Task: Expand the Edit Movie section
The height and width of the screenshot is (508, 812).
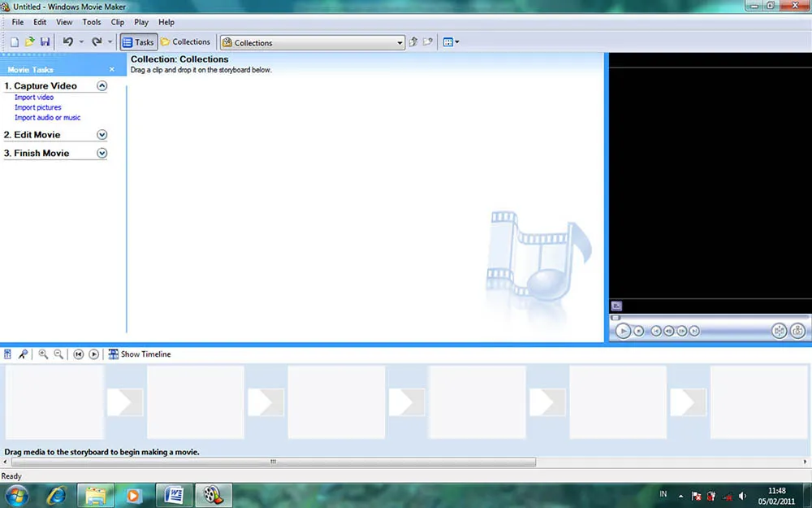Action: click(x=101, y=134)
